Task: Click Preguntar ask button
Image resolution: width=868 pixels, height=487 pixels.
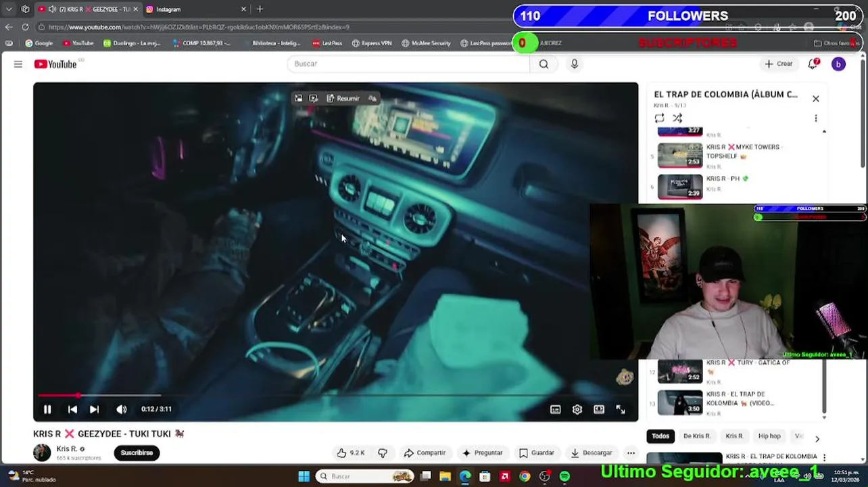Action: point(482,453)
